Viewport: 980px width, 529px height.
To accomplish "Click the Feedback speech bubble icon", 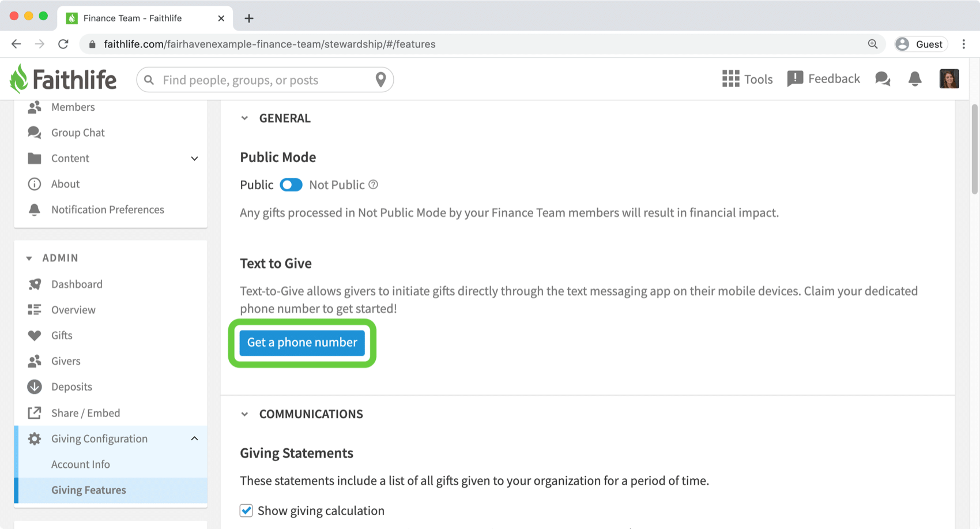I will (x=795, y=79).
